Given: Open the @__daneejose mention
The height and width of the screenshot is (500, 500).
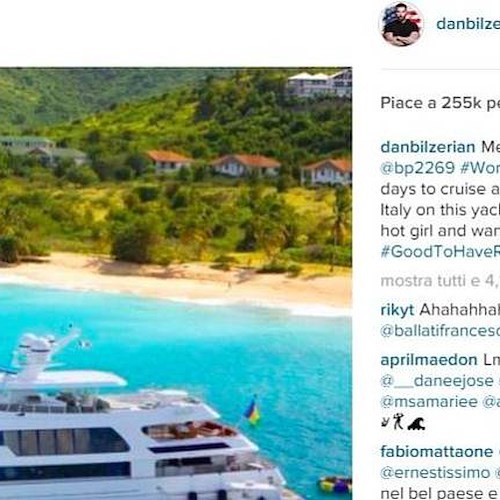Looking at the screenshot, I should pyautogui.click(x=437, y=381).
